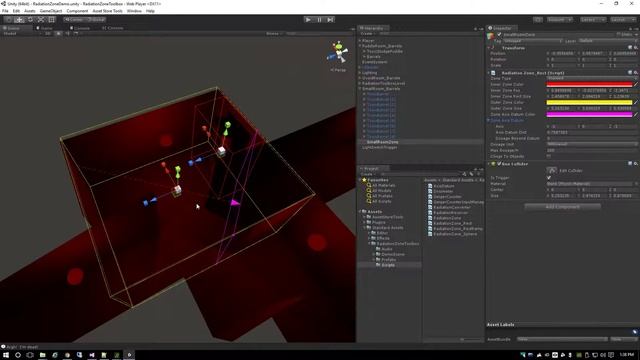This screenshot has height=360, width=640.
Task: Click the Edit Collider icon button
Action: click(551, 170)
